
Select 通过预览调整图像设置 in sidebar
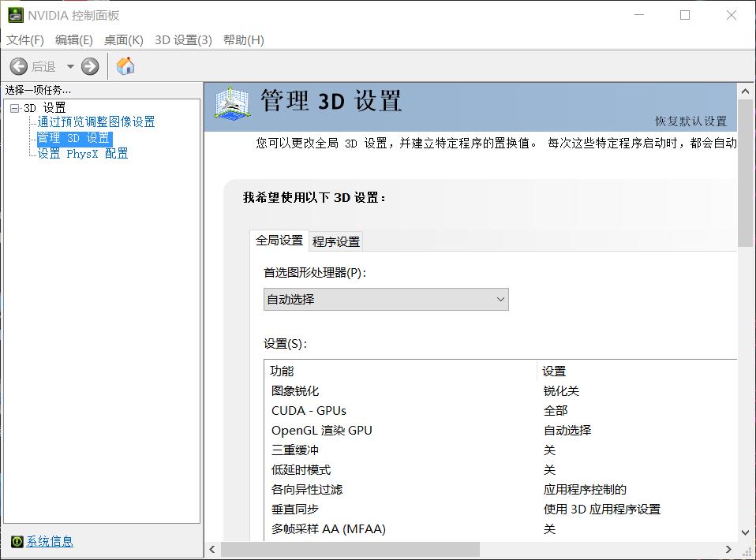click(95, 122)
